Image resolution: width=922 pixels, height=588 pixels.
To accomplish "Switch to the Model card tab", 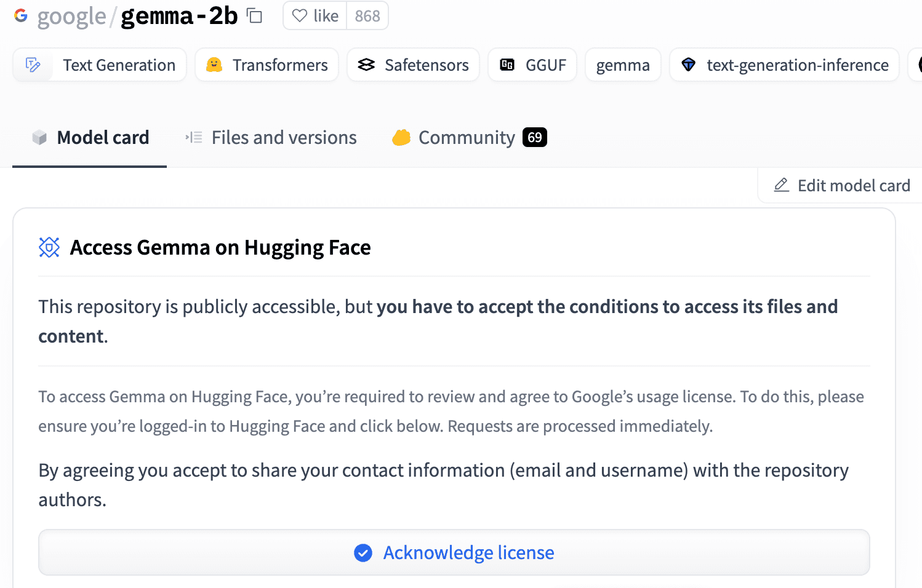I will point(90,138).
